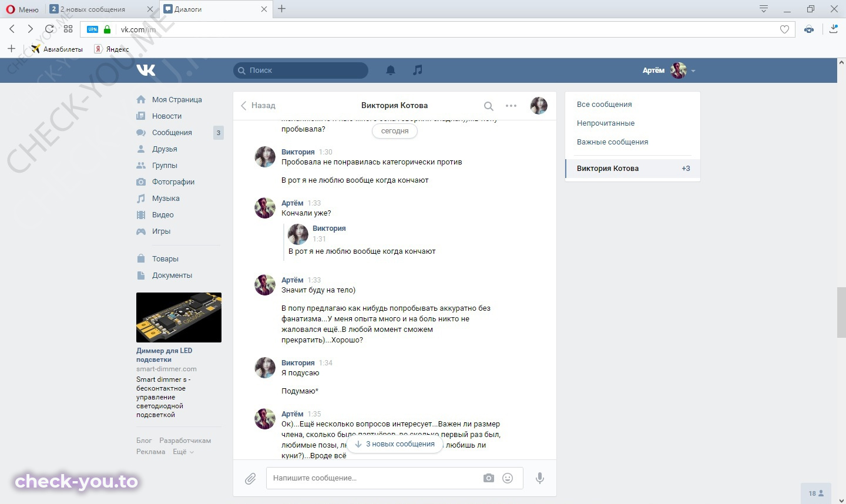846x504 pixels.
Task: Search in conversation with magnifier icon
Action: click(488, 106)
